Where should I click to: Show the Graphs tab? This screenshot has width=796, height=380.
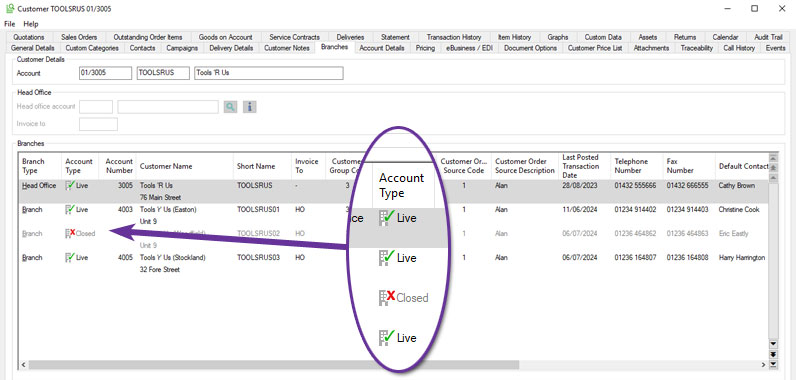(x=557, y=37)
